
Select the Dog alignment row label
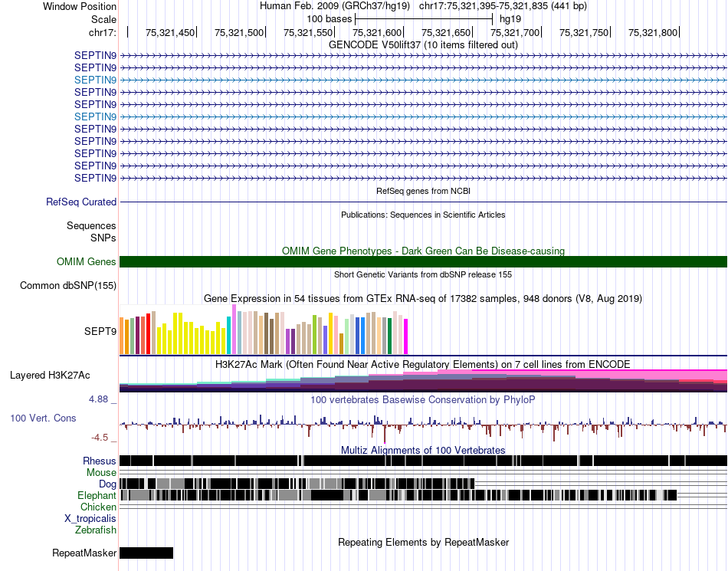tap(107, 484)
